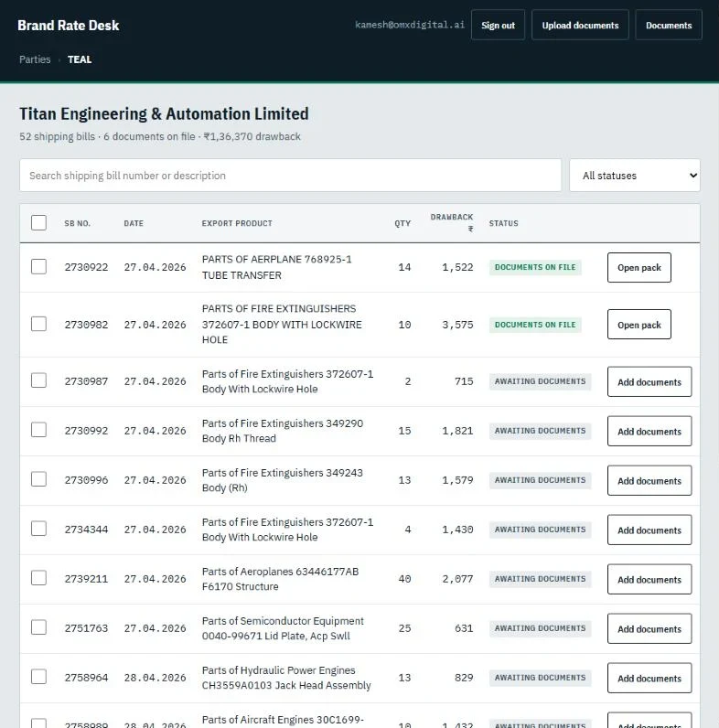
Task: Select checkbox for shipping bill 2730992
Action: [38, 430]
